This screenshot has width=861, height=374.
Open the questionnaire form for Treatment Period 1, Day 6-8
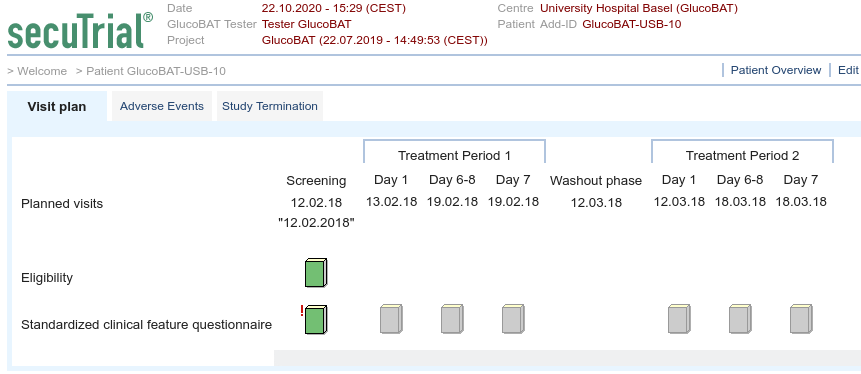452,319
